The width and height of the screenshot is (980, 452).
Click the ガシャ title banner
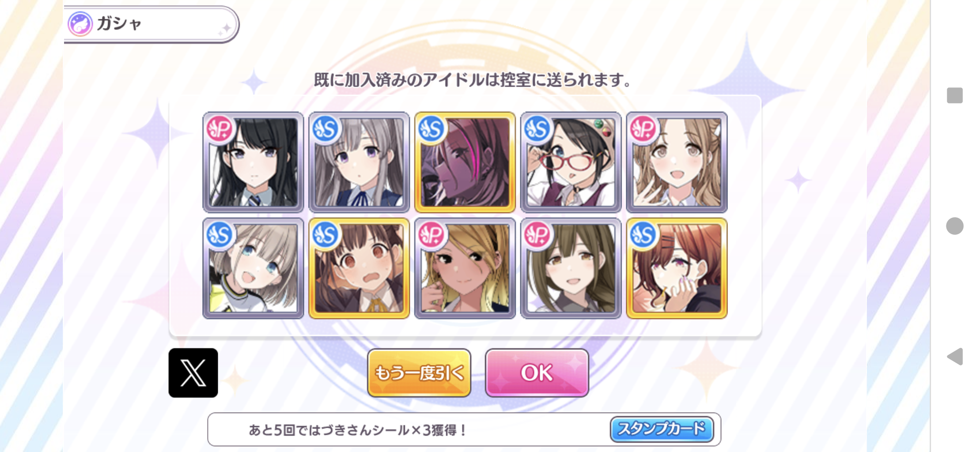pyautogui.click(x=151, y=24)
